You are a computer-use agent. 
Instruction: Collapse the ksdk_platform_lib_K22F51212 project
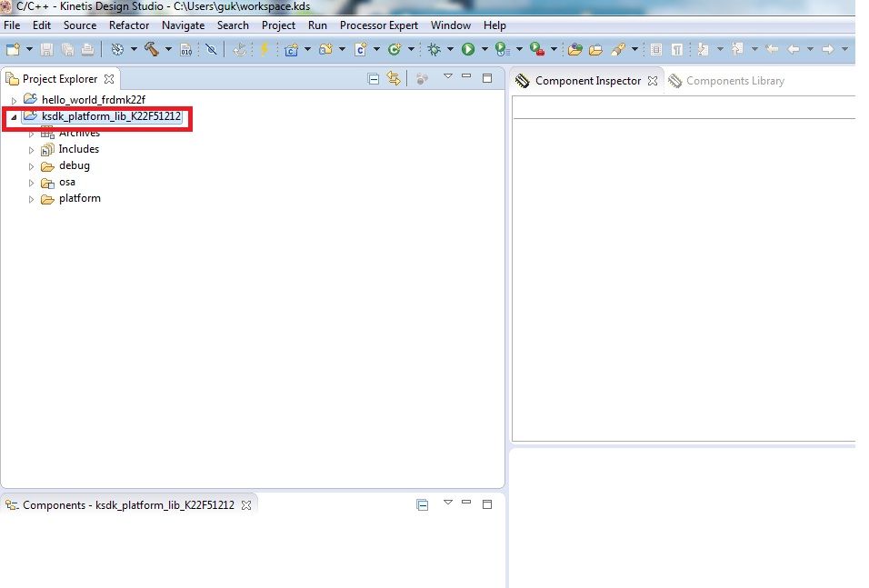[14, 117]
